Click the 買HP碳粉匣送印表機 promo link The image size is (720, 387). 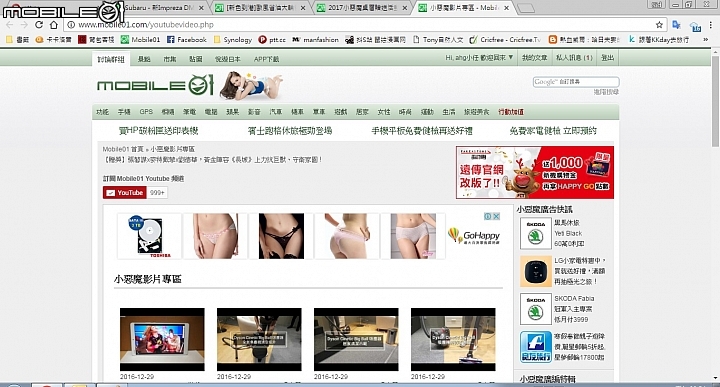(158, 131)
